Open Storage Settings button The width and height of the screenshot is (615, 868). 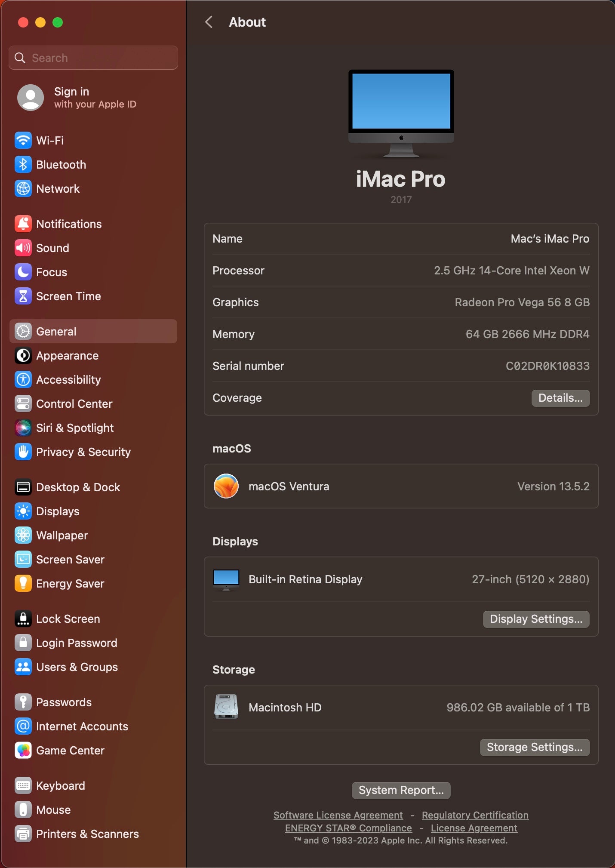coord(535,747)
